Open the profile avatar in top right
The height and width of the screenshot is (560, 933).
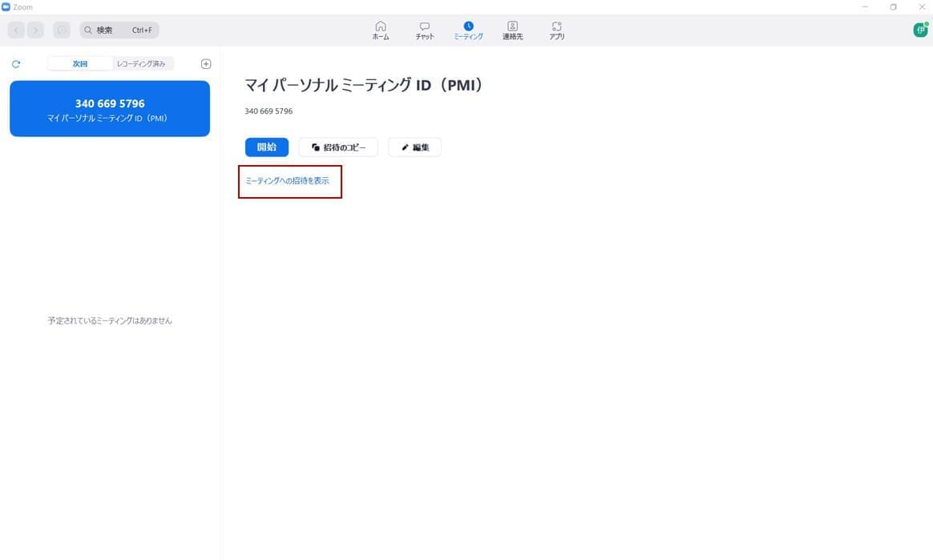[x=920, y=30]
